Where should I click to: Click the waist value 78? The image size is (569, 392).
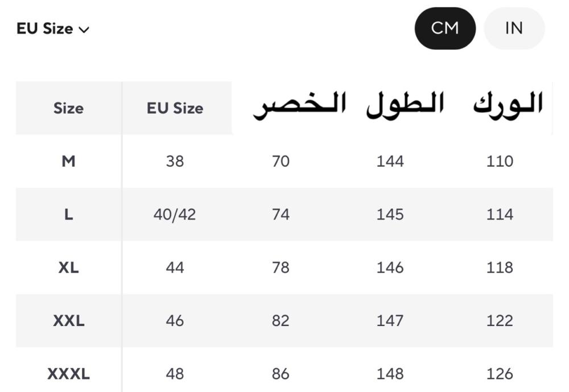tap(281, 267)
